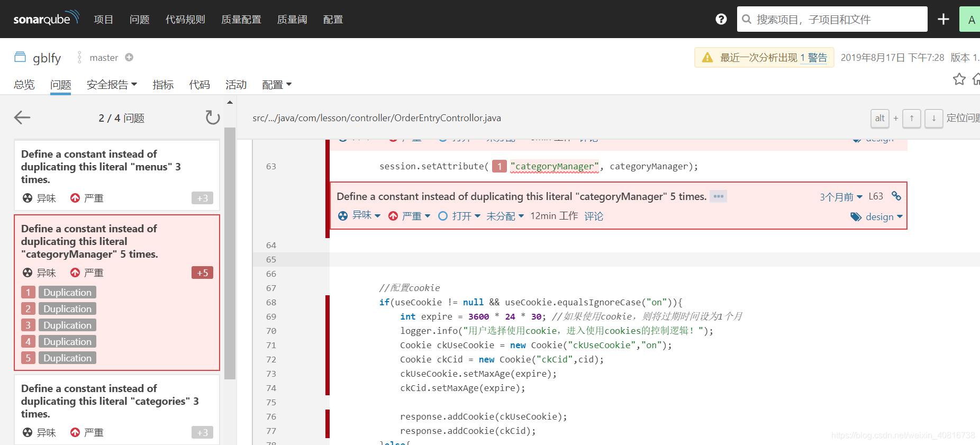Click location marker 1 in code line 63
Screen dimensions: 980x445
[x=499, y=167]
